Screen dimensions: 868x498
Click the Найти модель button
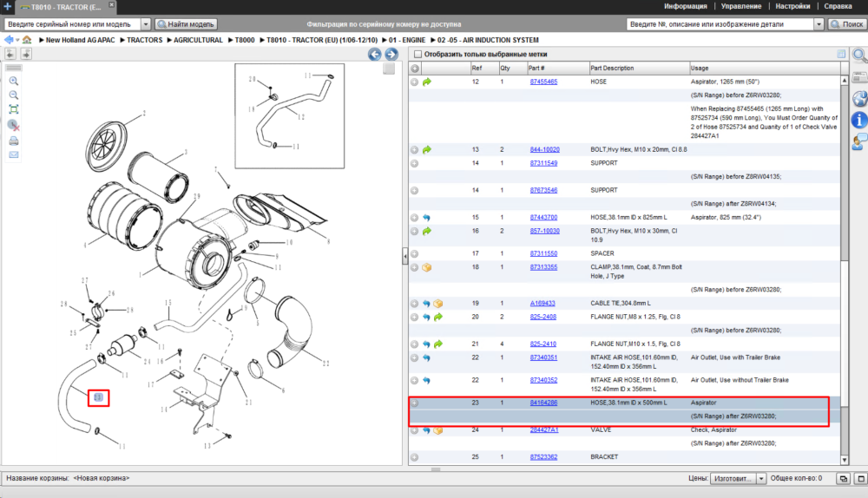tap(186, 24)
